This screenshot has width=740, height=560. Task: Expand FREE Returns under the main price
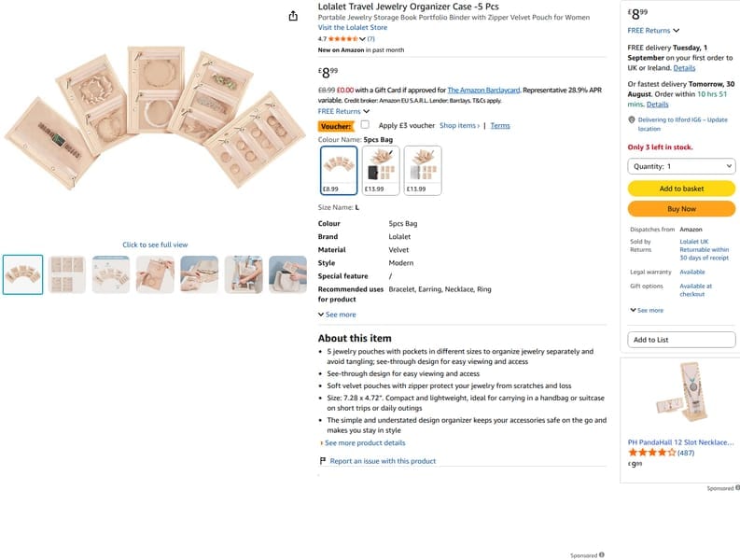tap(343, 111)
